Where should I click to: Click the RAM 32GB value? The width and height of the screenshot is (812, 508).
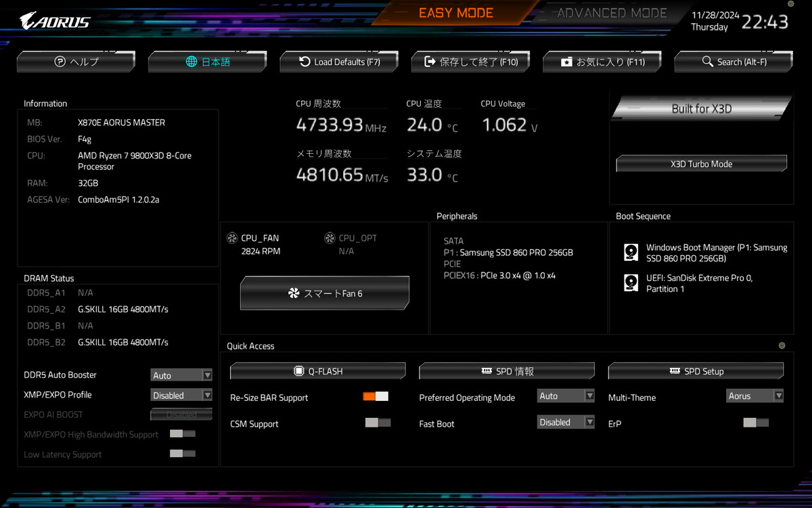[x=88, y=183]
